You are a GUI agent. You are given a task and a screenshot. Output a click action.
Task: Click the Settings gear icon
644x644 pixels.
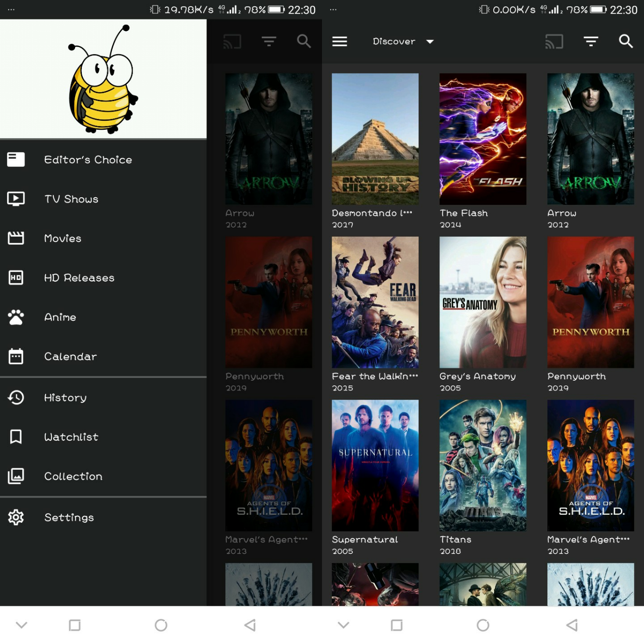[x=16, y=517]
